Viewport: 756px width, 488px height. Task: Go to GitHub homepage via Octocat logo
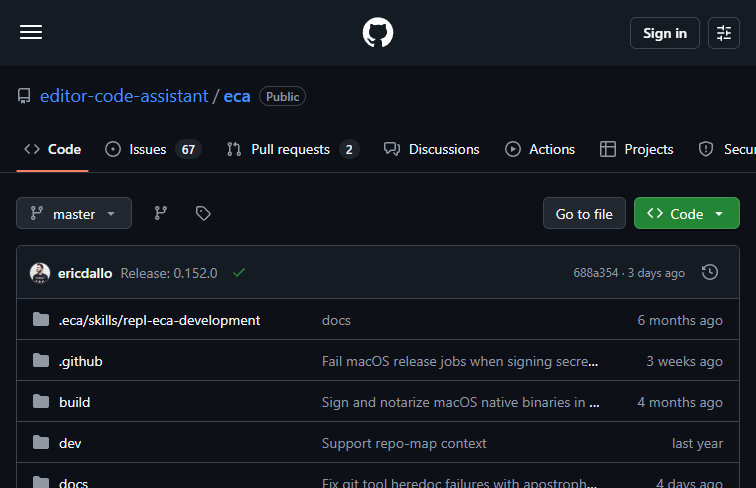tap(378, 32)
